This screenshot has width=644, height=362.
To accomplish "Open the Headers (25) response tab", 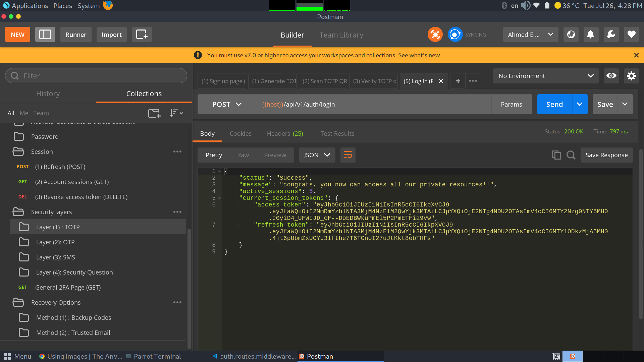I will click(x=285, y=133).
